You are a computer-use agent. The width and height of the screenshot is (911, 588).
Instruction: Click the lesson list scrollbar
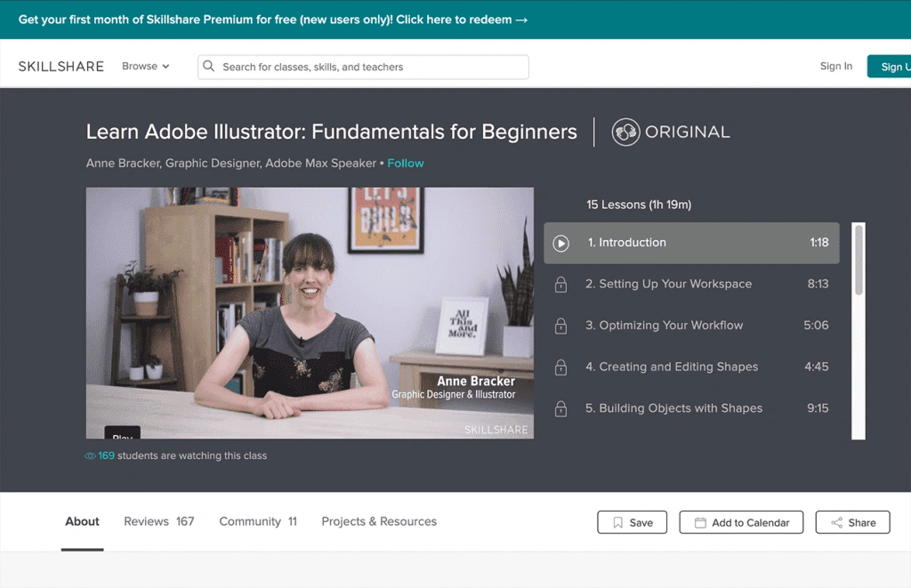[859, 260]
